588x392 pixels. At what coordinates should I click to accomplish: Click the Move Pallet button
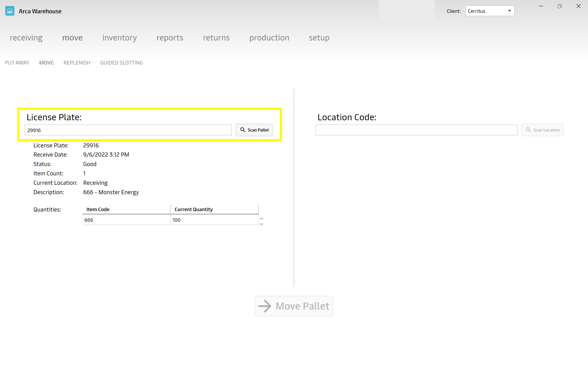point(294,305)
